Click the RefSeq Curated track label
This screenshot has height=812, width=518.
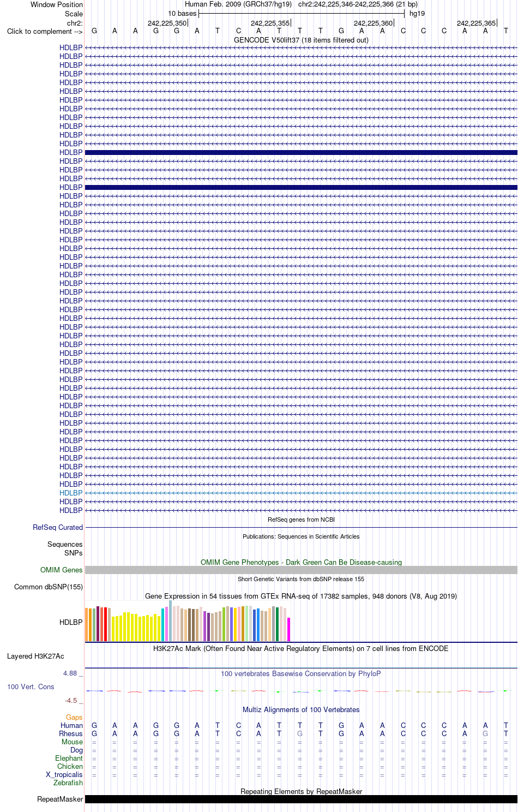point(58,527)
